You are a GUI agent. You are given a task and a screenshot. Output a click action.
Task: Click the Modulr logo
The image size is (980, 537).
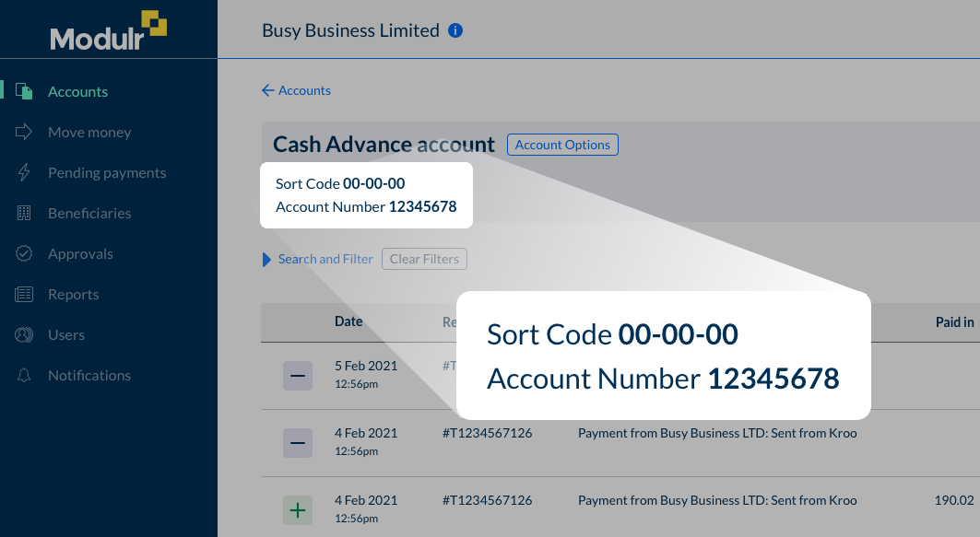(x=108, y=30)
